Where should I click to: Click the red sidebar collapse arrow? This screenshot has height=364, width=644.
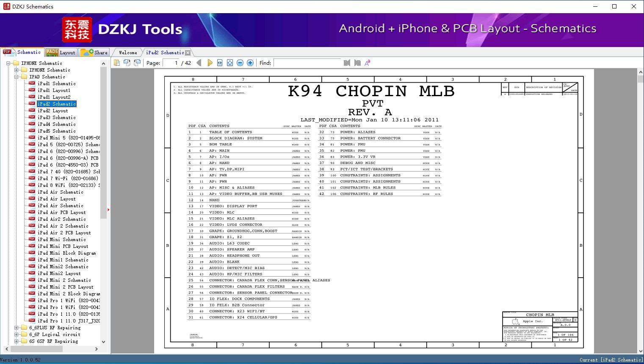(108, 209)
